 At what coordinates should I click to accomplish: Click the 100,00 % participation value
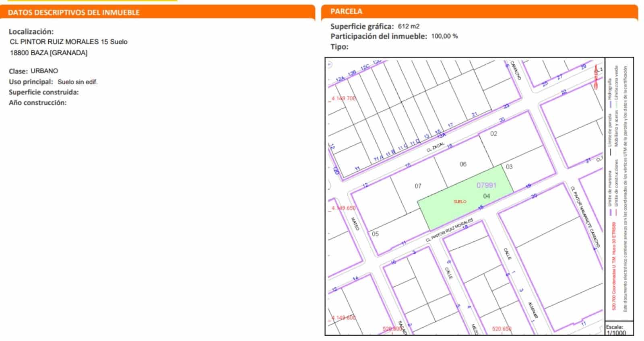point(444,36)
